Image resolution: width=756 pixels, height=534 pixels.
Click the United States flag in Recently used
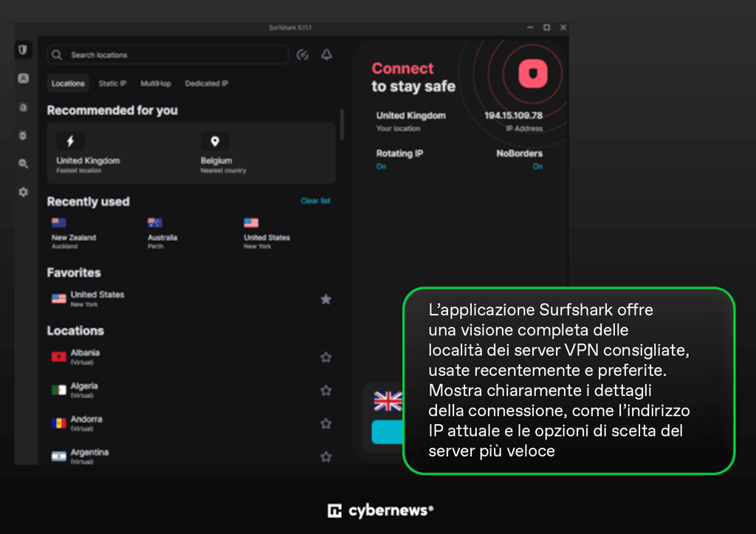coord(251,222)
